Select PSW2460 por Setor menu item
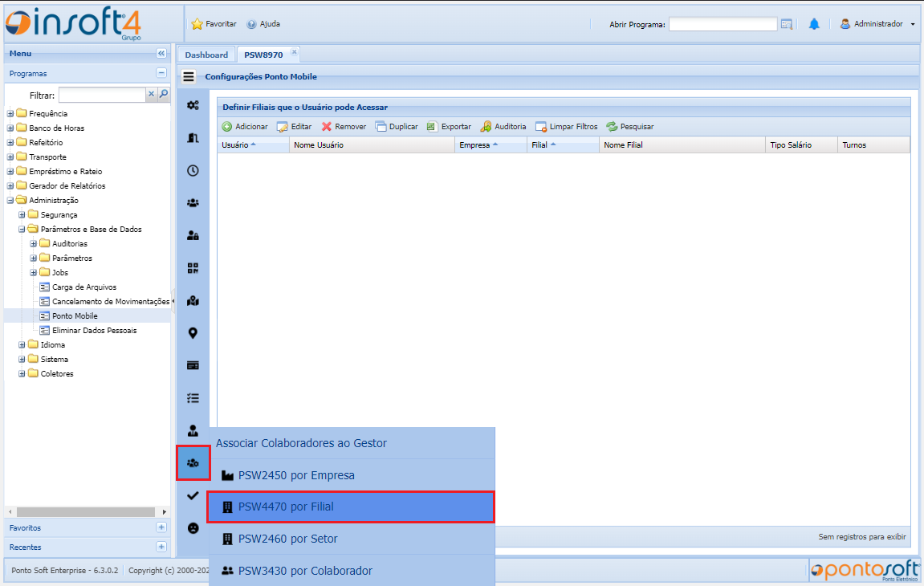 pos(287,539)
